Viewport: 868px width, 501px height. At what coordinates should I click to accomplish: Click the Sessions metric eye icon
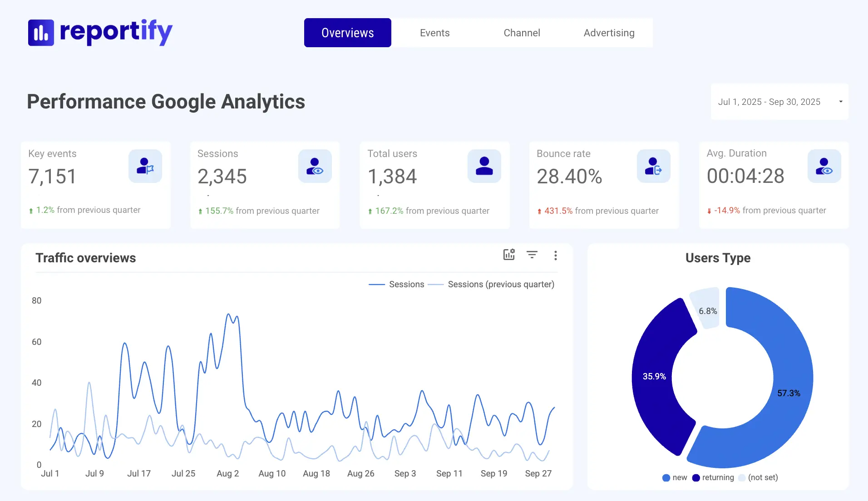315,166
